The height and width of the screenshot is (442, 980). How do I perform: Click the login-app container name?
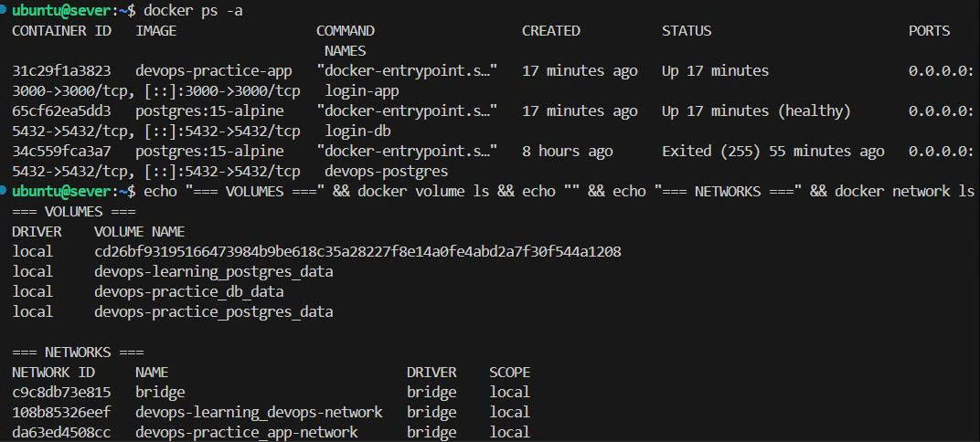[362, 90]
